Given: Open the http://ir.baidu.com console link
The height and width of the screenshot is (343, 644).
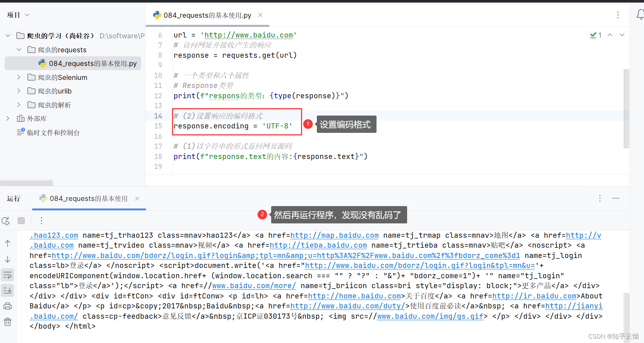Looking at the screenshot, I should 534,296.
